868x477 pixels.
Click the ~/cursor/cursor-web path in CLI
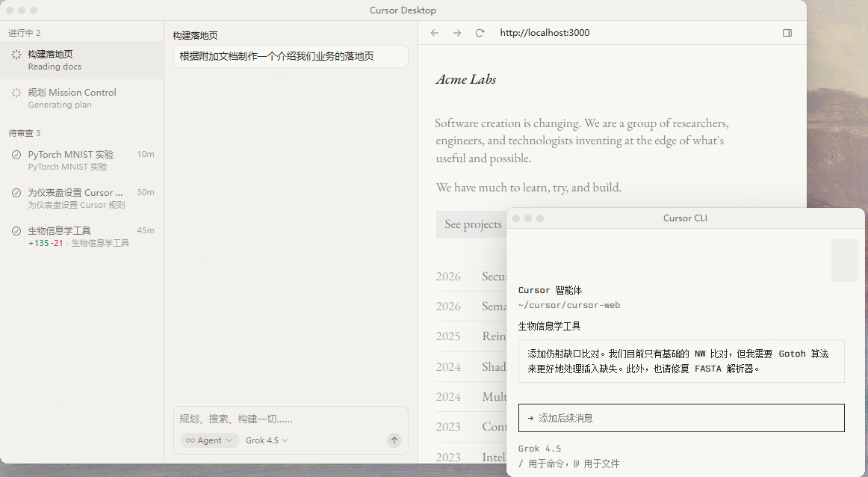569,305
